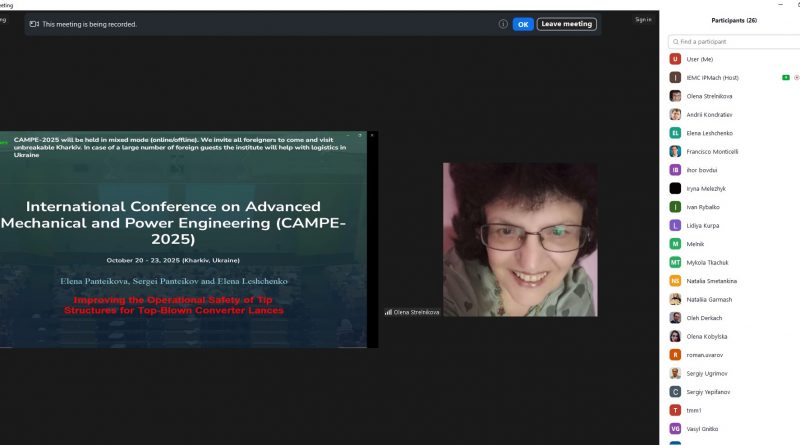Click the signal strength icon by Olena Strelnikova
The width and height of the screenshot is (800, 445).
(388, 312)
